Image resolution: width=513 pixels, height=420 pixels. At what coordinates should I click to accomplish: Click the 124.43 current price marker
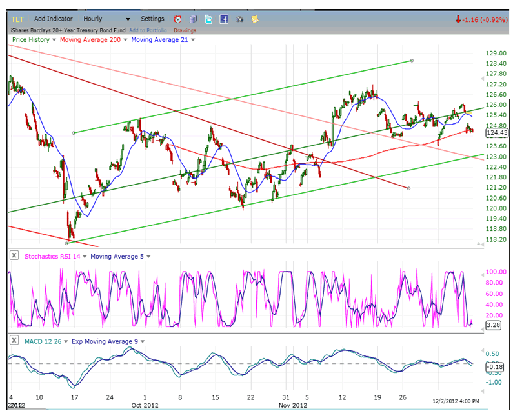coord(494,133)
